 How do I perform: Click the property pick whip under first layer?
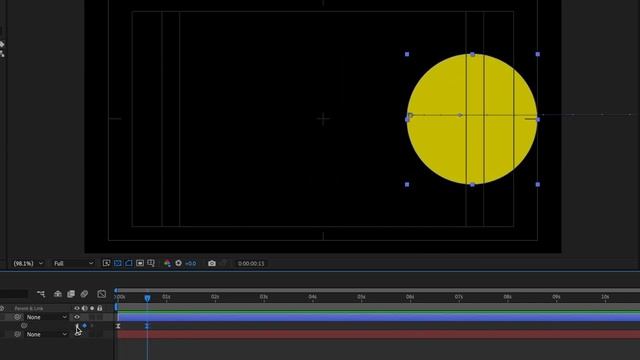(x=24, y=326)
